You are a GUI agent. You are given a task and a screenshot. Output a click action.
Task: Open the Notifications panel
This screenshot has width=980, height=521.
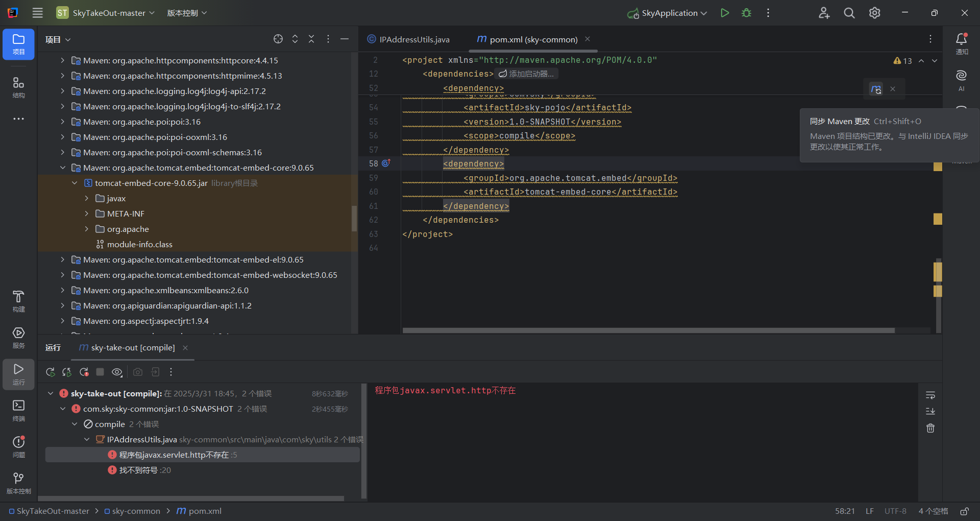tap(962, 44)
